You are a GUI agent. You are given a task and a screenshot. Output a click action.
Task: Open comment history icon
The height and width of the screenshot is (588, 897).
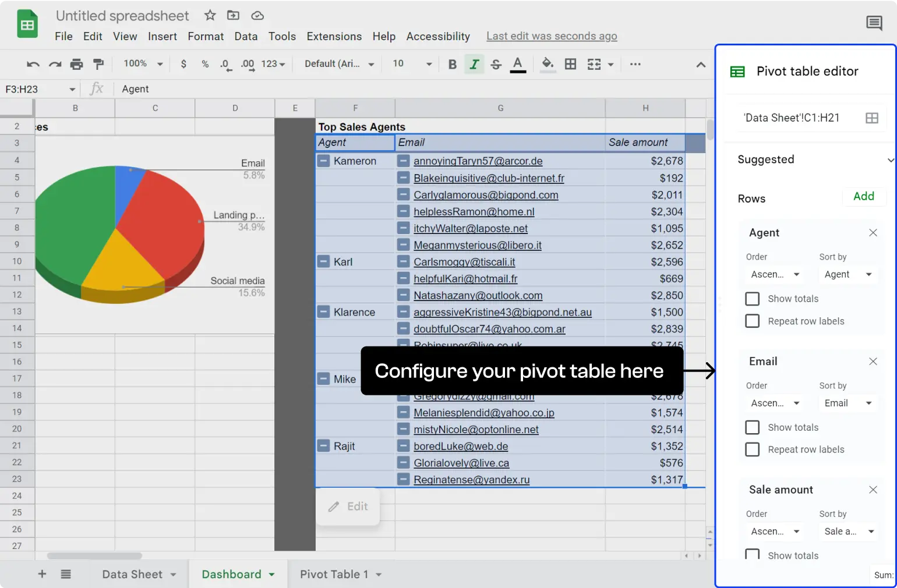click(x=874, y=23)
